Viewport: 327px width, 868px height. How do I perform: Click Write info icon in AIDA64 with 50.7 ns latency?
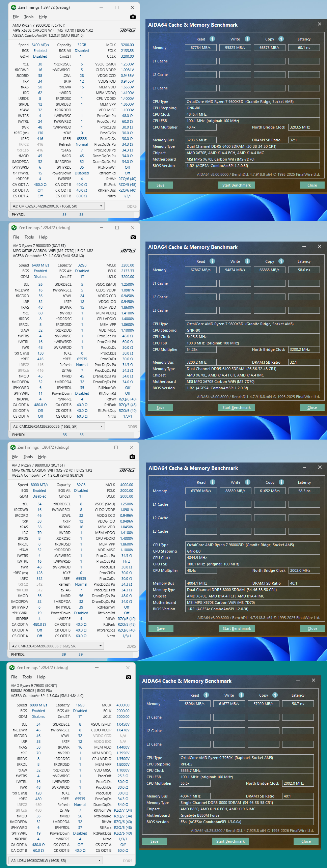(x=241, y=695)
